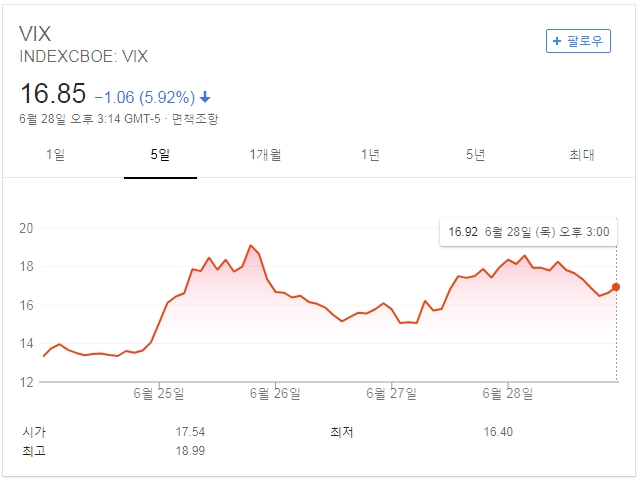The width and height of the screenshot is (643, 482).
Task: Click the VIX title heading
Action: 38,33
